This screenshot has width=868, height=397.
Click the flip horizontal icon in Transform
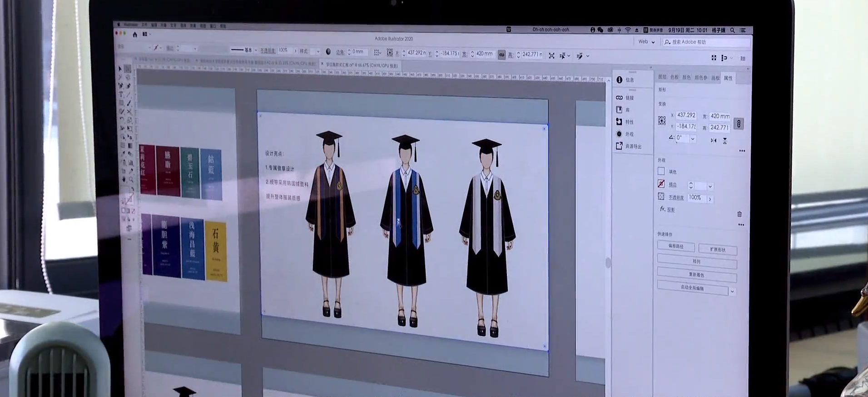(714, 141)
